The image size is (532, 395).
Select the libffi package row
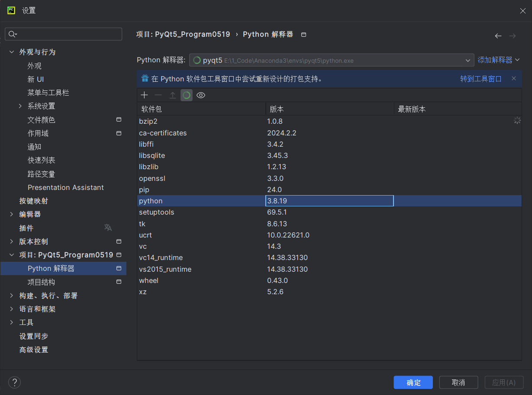point(329,144)
